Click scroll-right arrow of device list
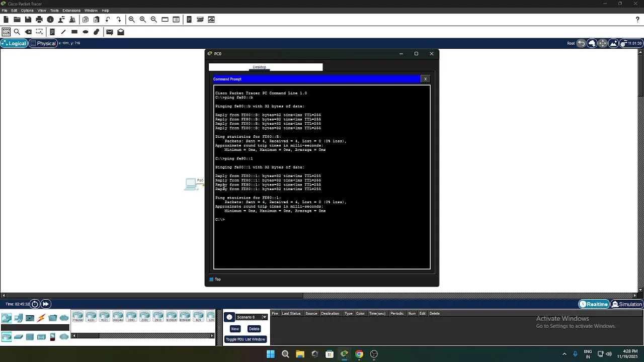The image size is (644, 362). coord(212,336)
